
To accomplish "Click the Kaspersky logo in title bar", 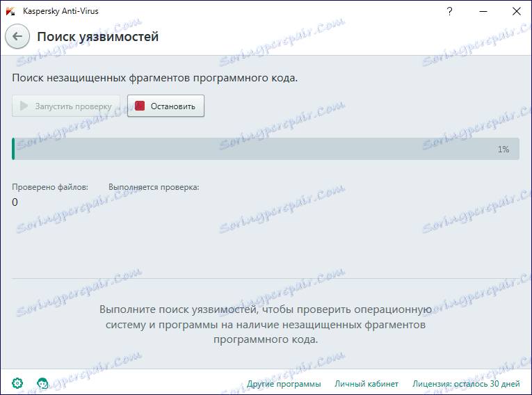I will pyautogui.click(x=10, y=11).
